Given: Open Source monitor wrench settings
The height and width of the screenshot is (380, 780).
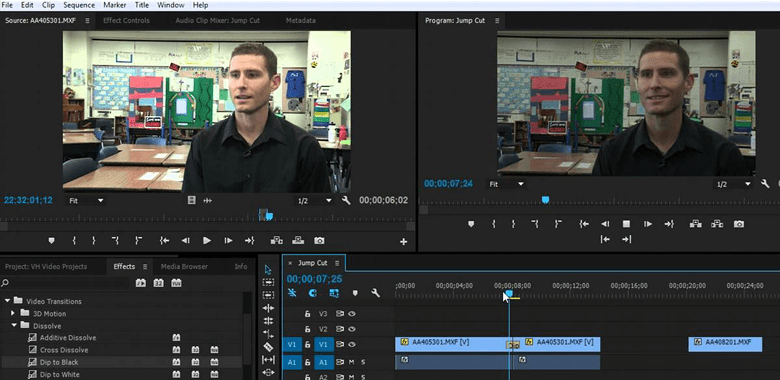Looking at the screenshot, I should [x=346, y=200].
